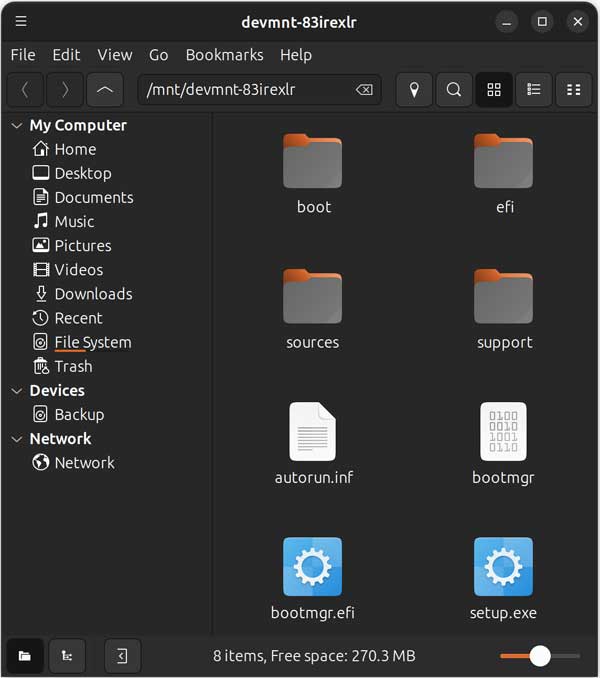600x678 pixels.
Task: Show tree view in the sidebar
Action: (x=67, y=656)
